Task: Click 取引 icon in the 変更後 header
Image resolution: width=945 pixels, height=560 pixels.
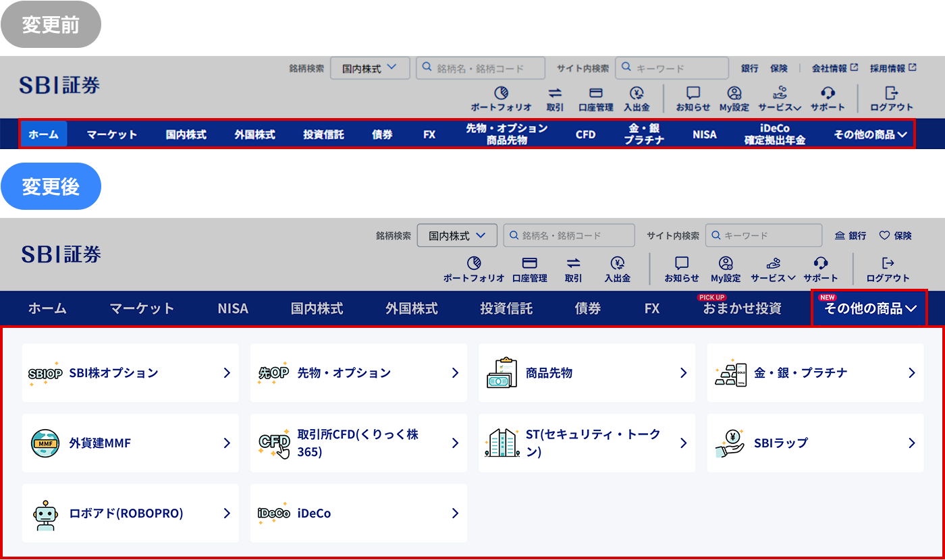Action: [x=574, y=263]
